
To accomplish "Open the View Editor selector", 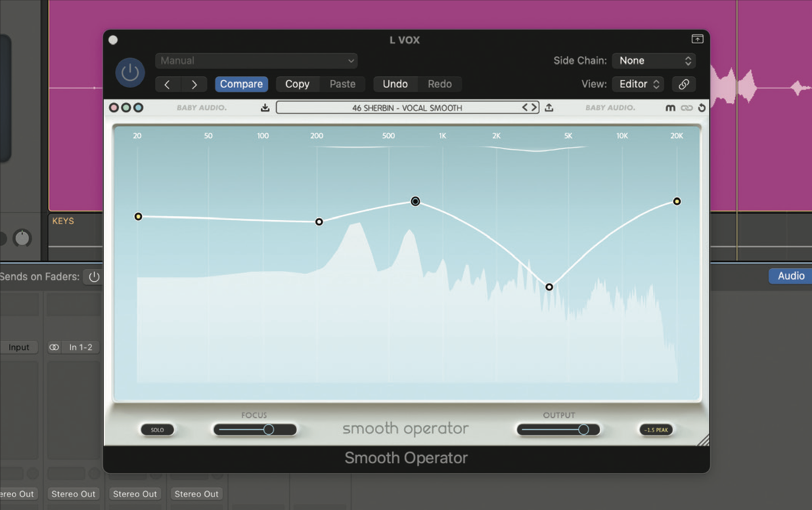I will click(637, 84).
